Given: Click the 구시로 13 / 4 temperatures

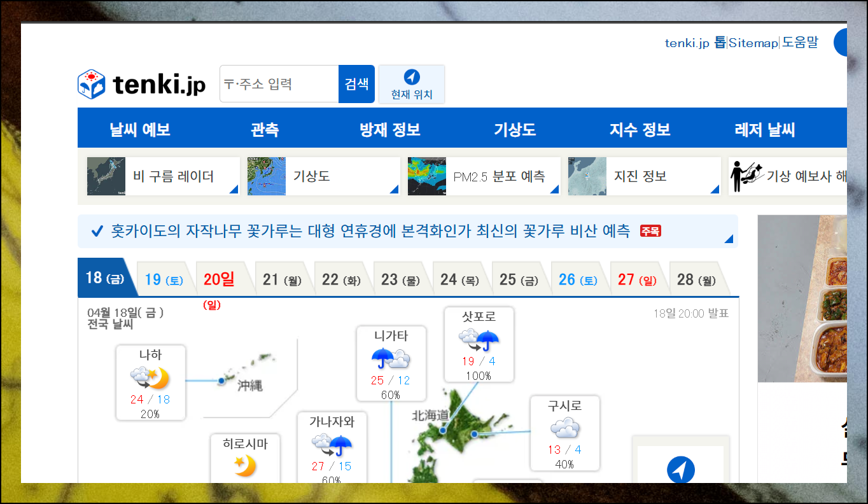Looking at the screenshot, I should click(x=564, y=450).
